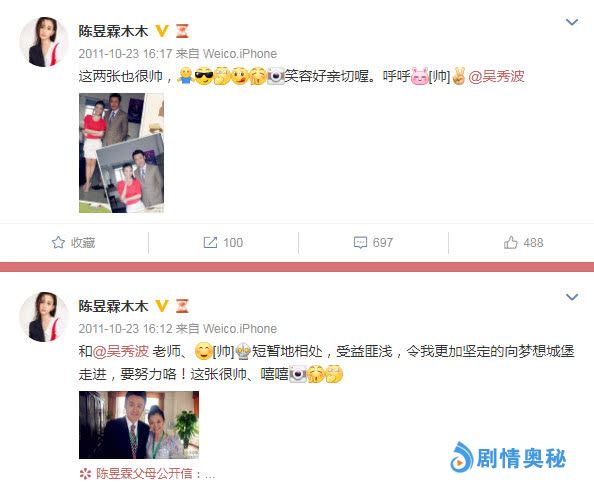Click the gold V verified badge in first post
Viewport: 594px width, 488px height.
click(x=162, y=31)
